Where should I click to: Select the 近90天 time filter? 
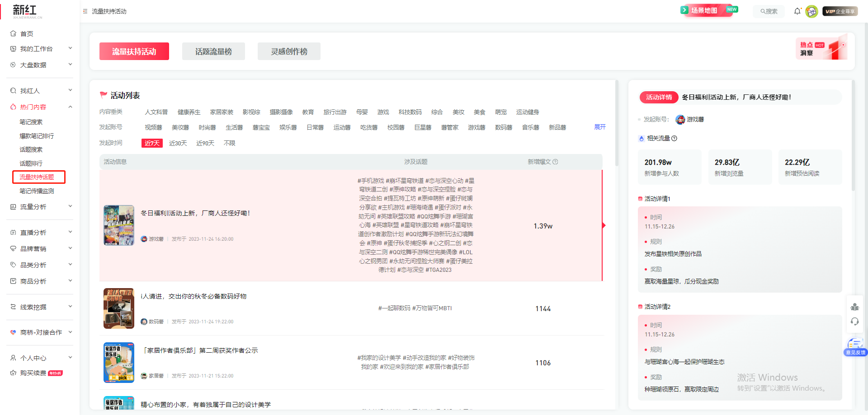tap(205, 143)
